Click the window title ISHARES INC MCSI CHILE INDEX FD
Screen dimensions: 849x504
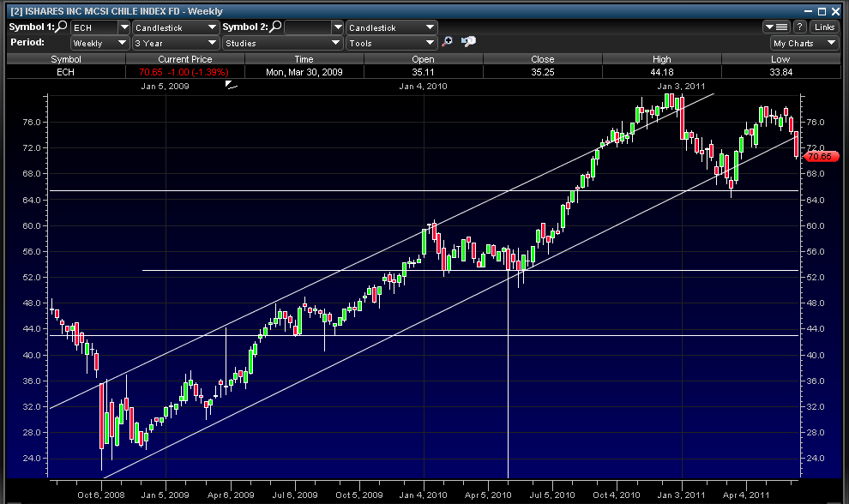102,11
